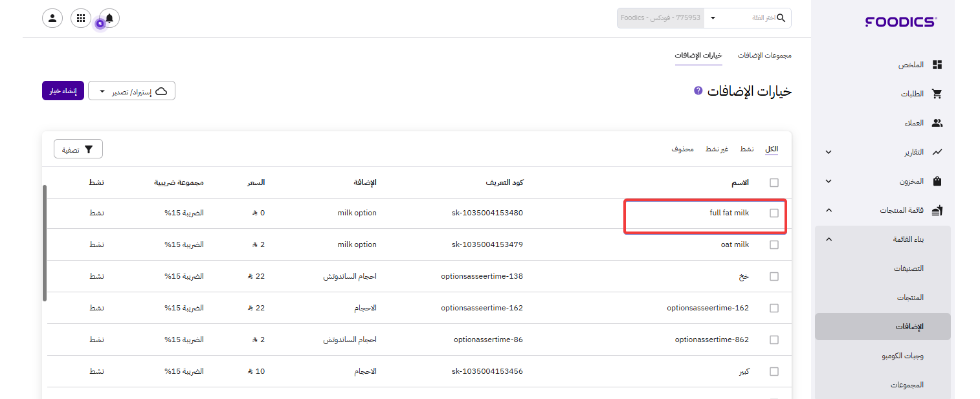Open the apps grid icon
Image resolution: width=980 pixels, height=399 pixels.
pyautogui.click(x=81, y=18)
